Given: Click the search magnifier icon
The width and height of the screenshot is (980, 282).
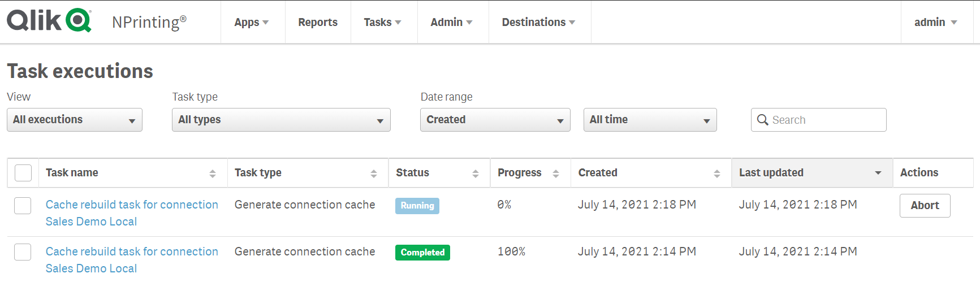Looking at the screenshot, I should point(762,120).
